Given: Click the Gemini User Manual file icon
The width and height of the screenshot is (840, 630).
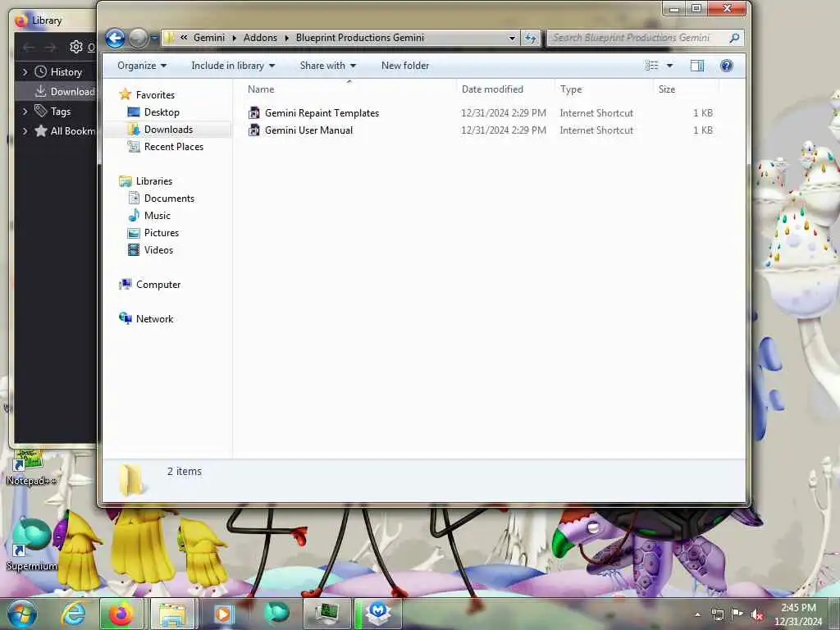Looking at the screenshot, I should pyautogui.click(x=254, y=130).
